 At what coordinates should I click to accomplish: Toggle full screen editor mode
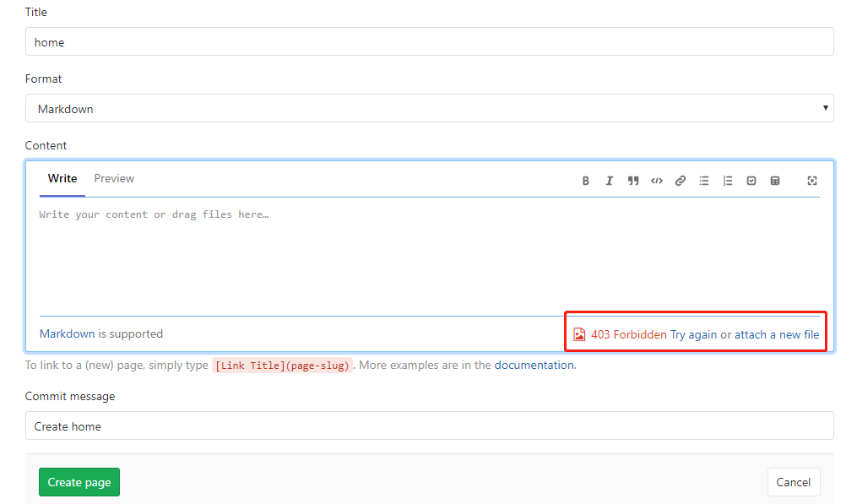pyautogui.click(x=812, y=181)
